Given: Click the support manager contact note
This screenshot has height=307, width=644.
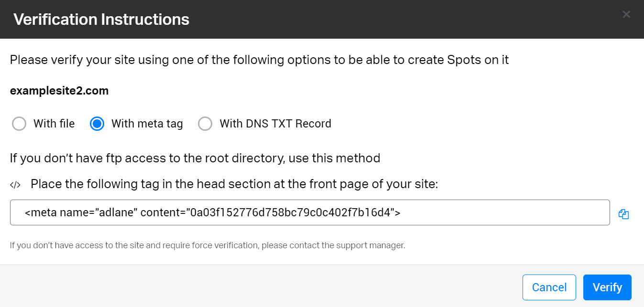Looking at the screenshot, I should 207,246.
